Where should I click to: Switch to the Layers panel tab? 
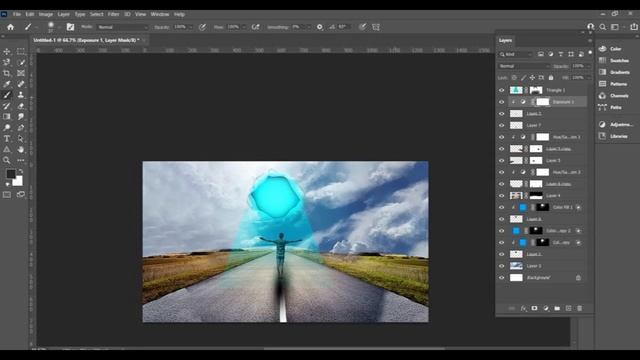505,40
